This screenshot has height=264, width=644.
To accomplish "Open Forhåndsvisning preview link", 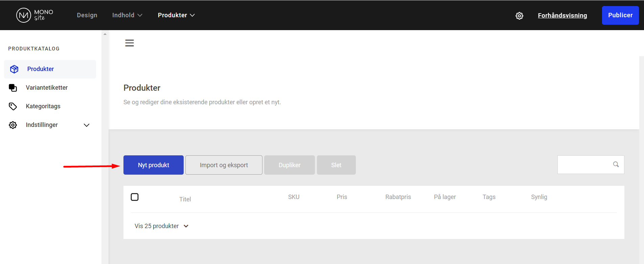I will [x=562, y=15].
